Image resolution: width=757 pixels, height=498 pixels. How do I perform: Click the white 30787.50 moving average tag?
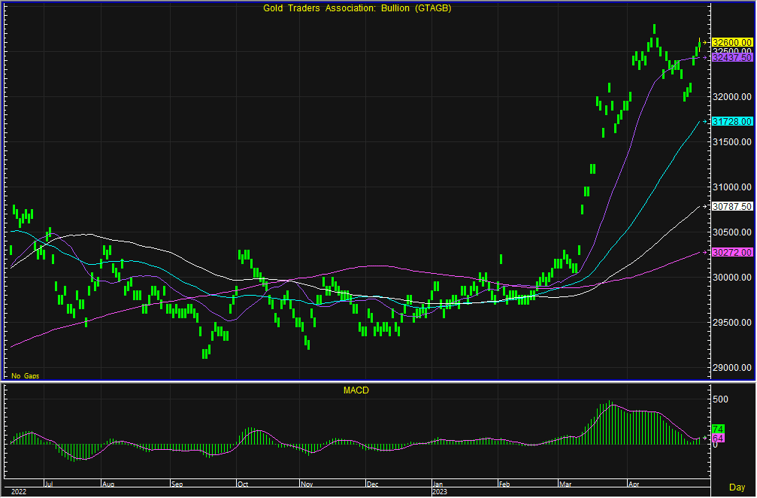click(x=732, y=206)
